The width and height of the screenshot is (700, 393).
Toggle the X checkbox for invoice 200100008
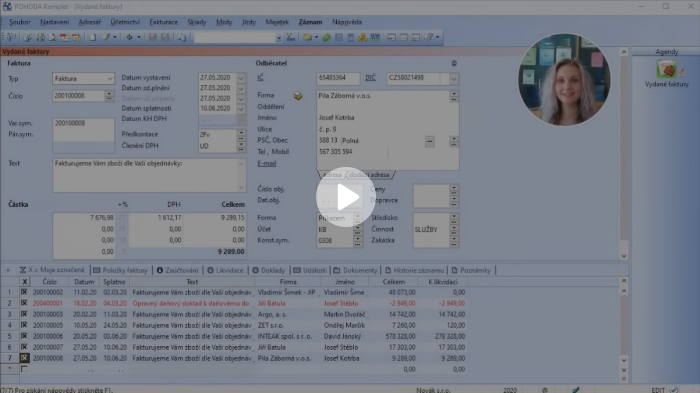24,358
